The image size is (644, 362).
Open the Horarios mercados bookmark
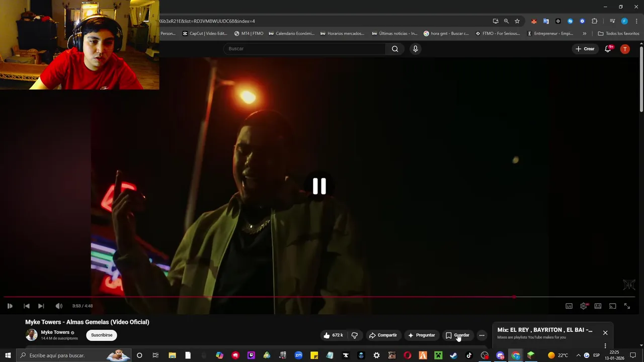pyautogui.click(x=342, y=34)
